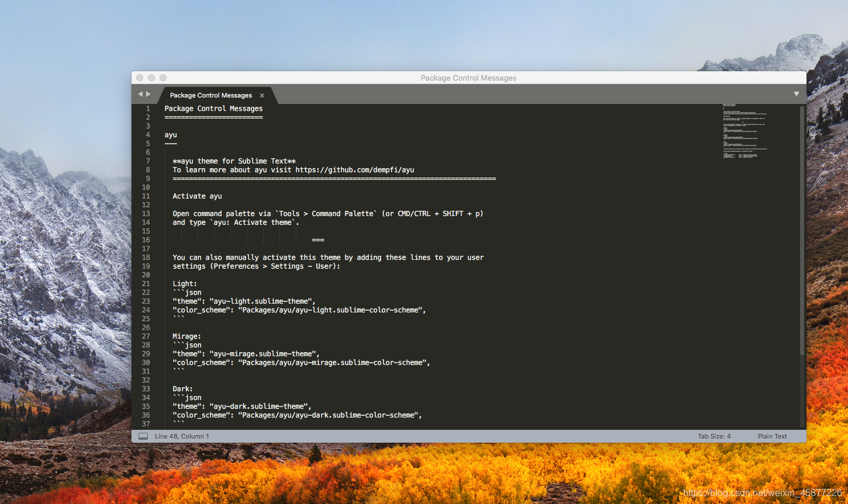This screenshot has height=504, width=848.
Task: Open the Tab Size: 4 menu
Action: pos(714,436)
